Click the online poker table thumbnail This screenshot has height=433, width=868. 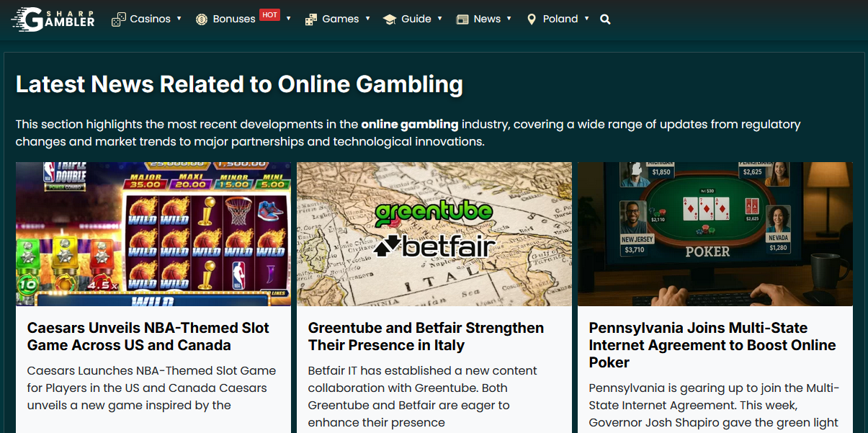tap(715, 234)
